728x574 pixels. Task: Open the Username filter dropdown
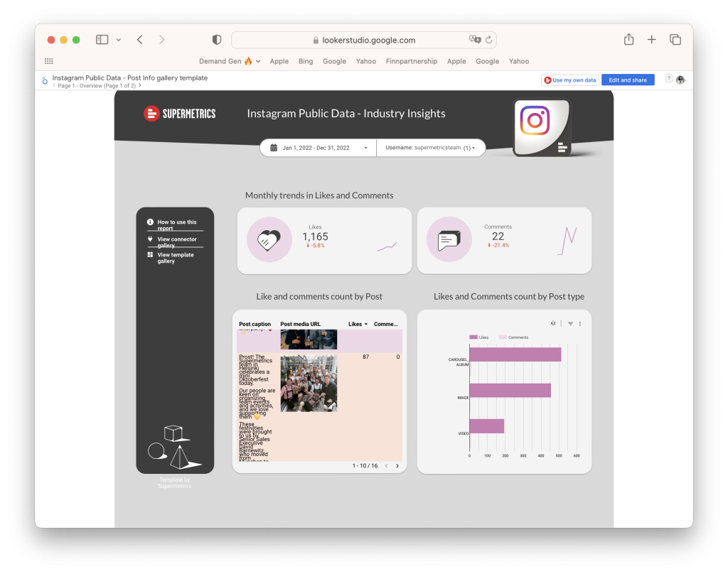(430, 148)
